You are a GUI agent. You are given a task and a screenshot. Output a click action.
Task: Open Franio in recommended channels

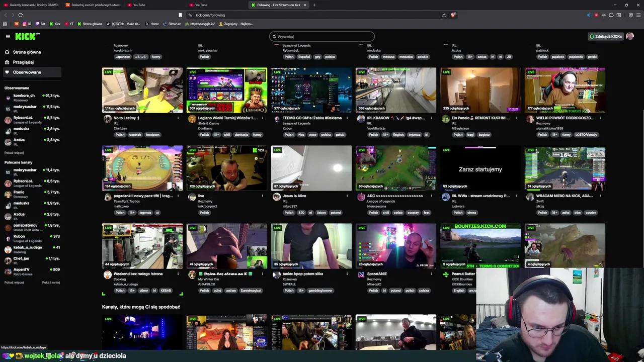coord(31,194)
